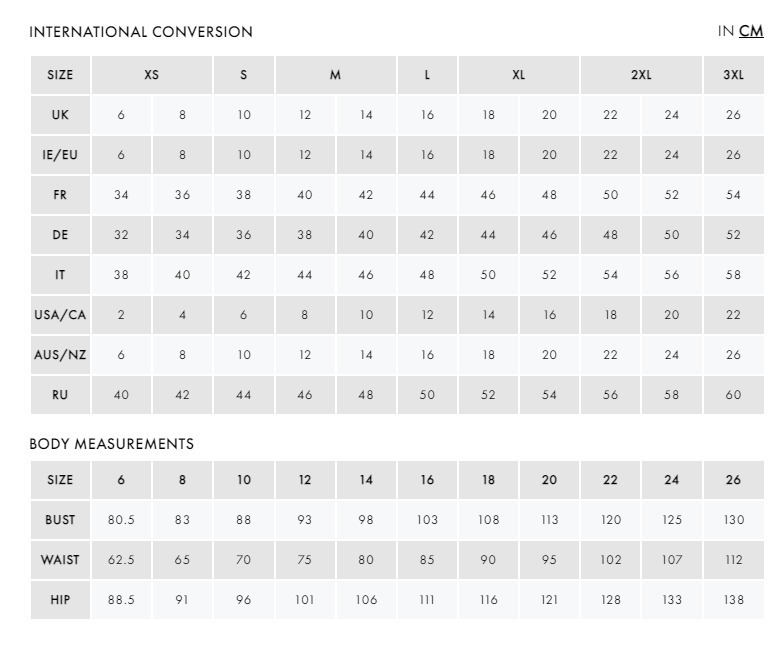Click the WAIST row label
783x646 pixels.
point(60,560)
